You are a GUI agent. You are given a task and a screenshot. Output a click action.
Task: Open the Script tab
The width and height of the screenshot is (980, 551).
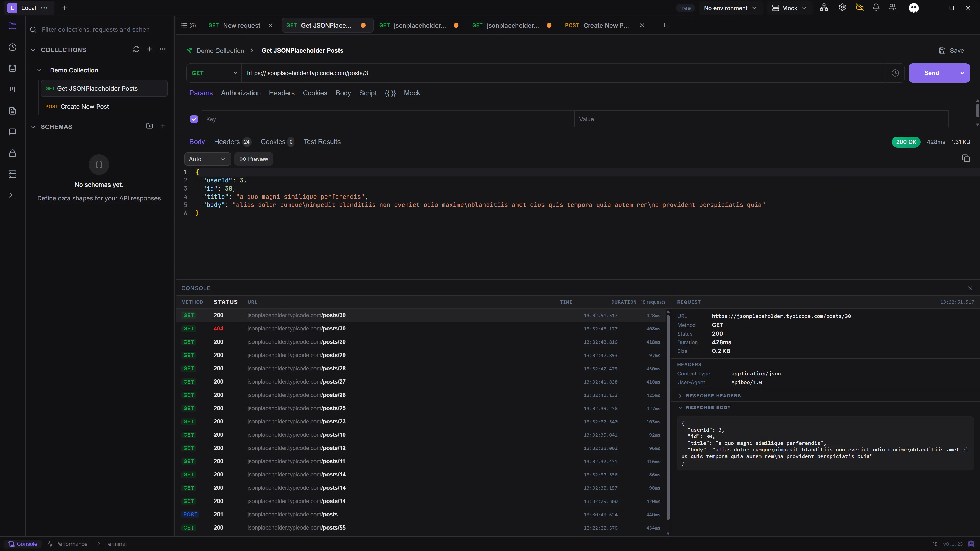pos(368,93)
